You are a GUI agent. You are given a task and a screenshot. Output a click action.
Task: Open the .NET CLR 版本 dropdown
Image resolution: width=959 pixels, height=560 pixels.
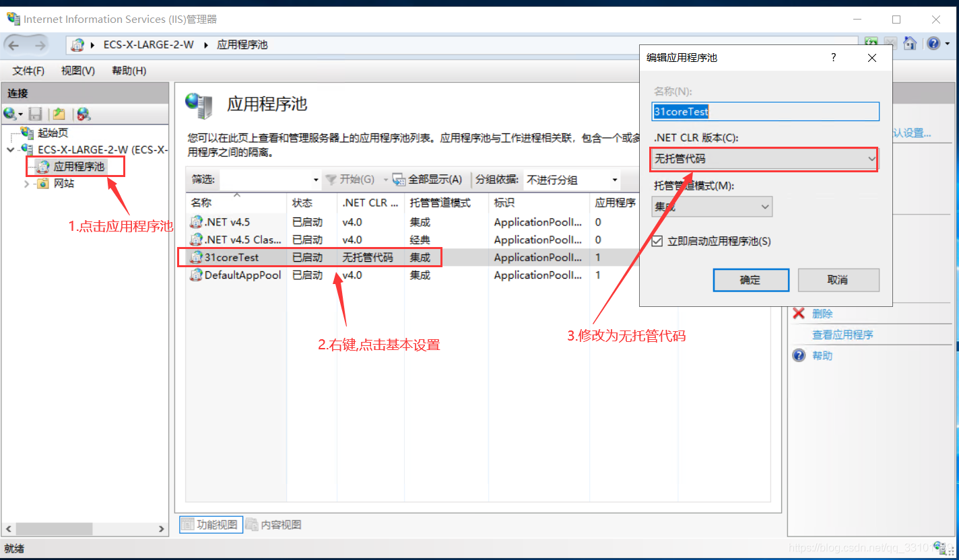[765, 159]
